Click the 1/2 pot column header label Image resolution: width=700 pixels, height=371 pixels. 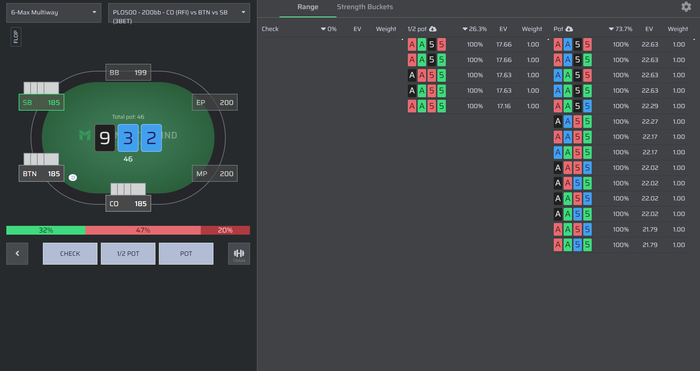(x=417, y=29)
